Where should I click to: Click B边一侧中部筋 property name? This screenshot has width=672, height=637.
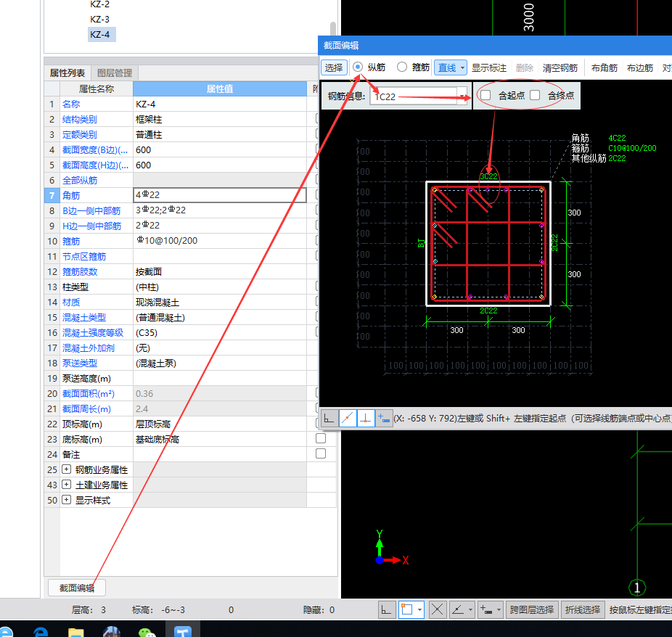[x=91, y=210]
